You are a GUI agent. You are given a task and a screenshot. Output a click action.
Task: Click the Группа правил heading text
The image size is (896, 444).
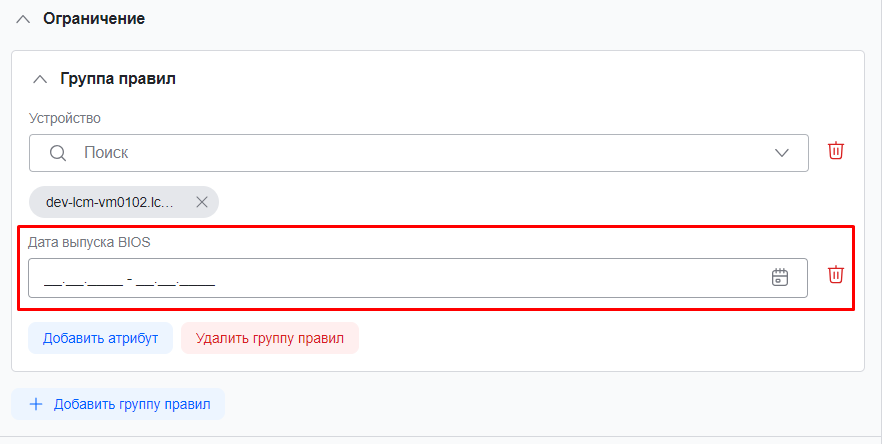point(119,78)
